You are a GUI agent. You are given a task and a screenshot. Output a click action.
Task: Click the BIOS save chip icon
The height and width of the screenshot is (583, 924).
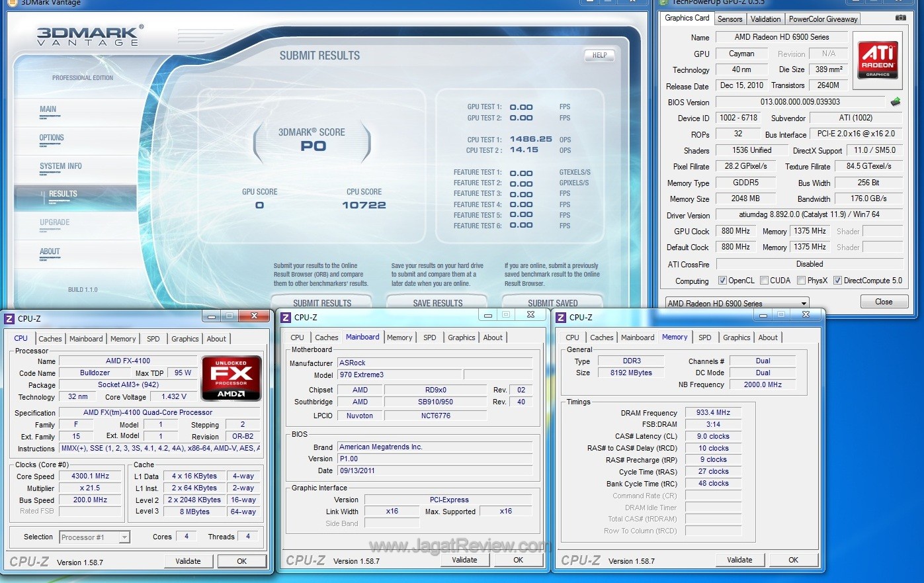(896, 102)
